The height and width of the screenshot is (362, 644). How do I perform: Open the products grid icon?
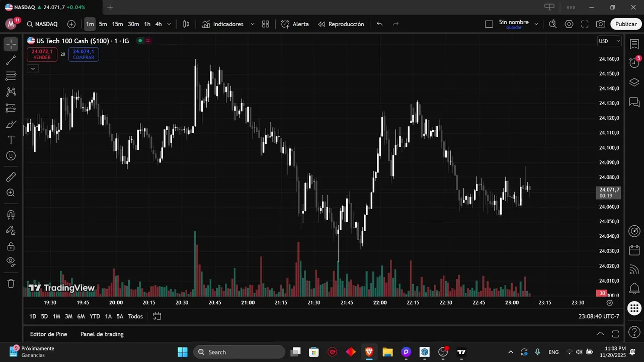pos(634,308)
